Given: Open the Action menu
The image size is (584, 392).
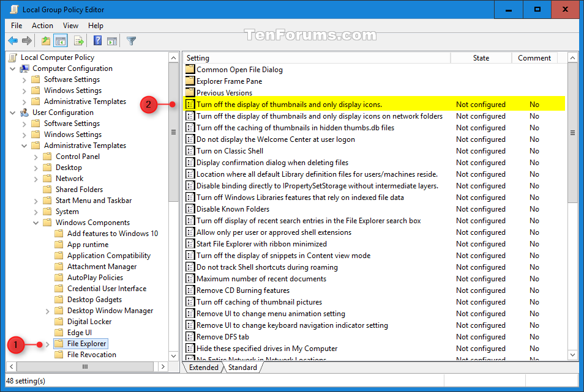Looking at the screenshot, I should 42,25.
